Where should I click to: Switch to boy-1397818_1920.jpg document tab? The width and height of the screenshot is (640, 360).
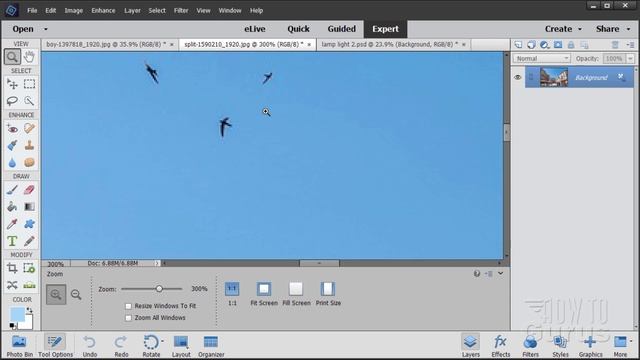[106, 44]
